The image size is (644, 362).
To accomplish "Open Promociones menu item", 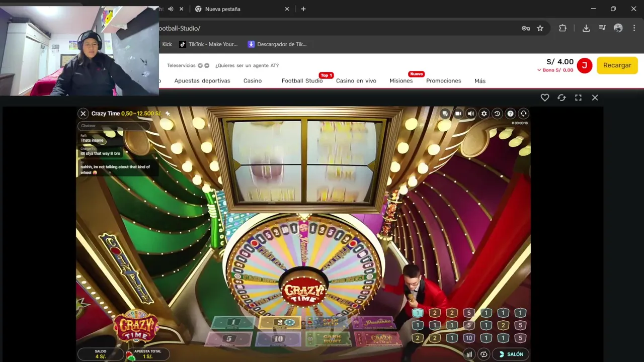I will pyautogui.click(x=443, y=81).
